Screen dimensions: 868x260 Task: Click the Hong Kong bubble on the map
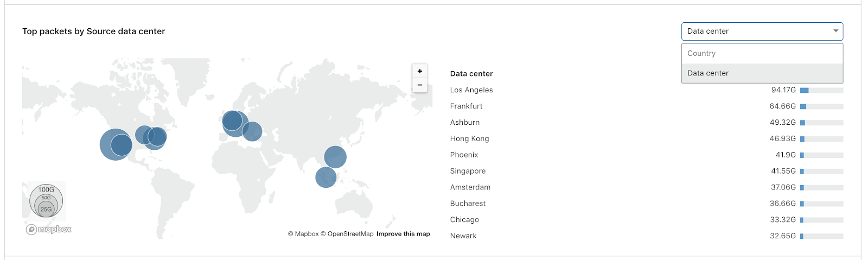pos(335,157)
